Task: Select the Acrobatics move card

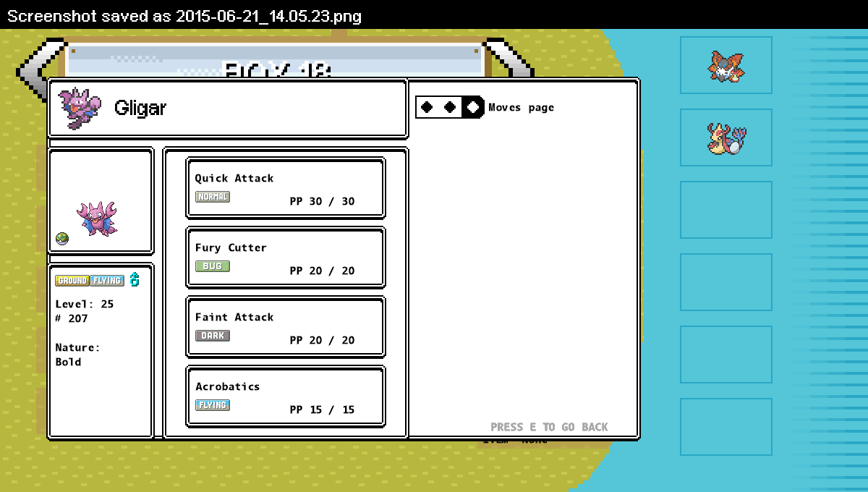Action: pyautogui.click(x=286, y=396)
